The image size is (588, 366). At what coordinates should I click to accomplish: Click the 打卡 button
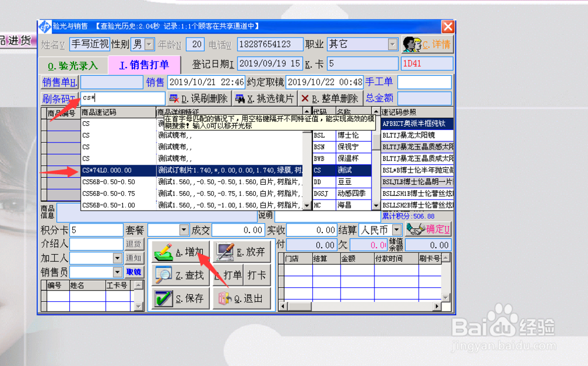point(257,275)
